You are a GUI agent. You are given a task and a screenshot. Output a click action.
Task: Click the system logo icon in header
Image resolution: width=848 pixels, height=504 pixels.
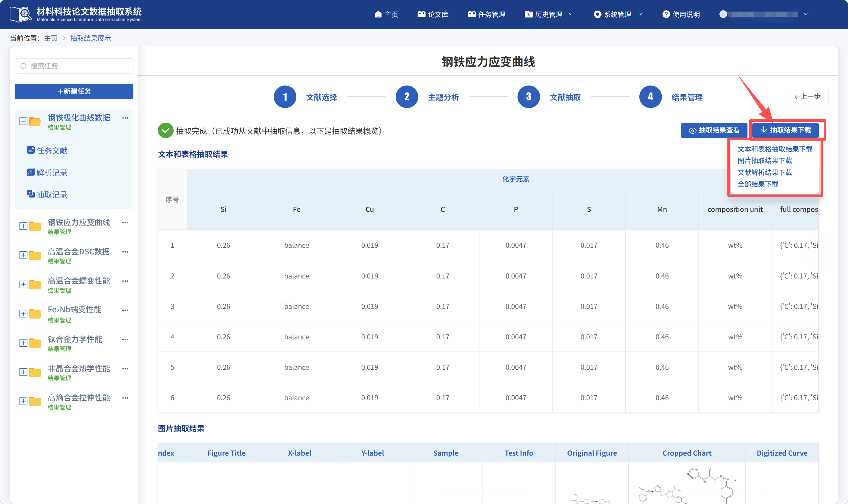(x=21, y=14)
